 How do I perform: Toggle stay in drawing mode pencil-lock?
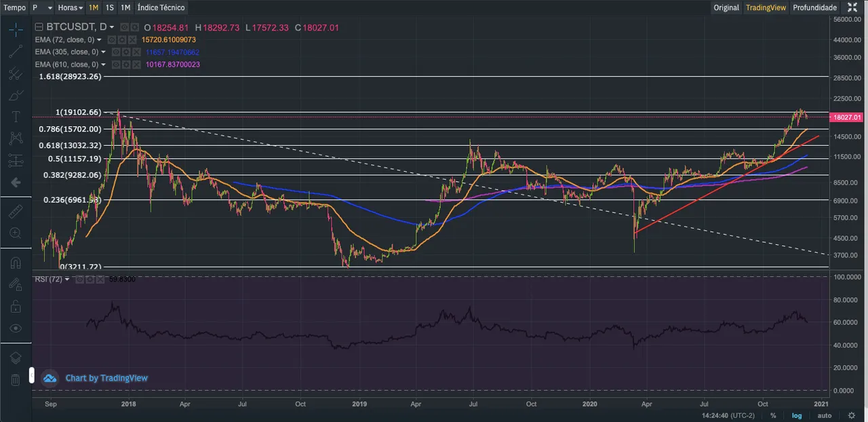15,284
